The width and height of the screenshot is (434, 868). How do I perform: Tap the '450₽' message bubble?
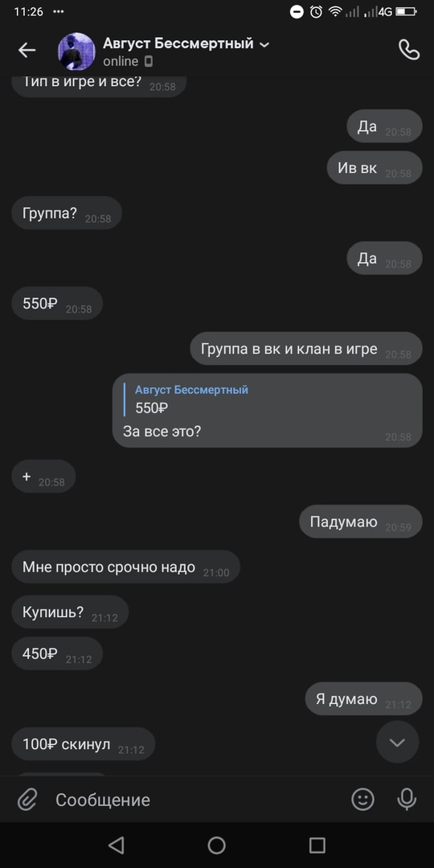57,653
